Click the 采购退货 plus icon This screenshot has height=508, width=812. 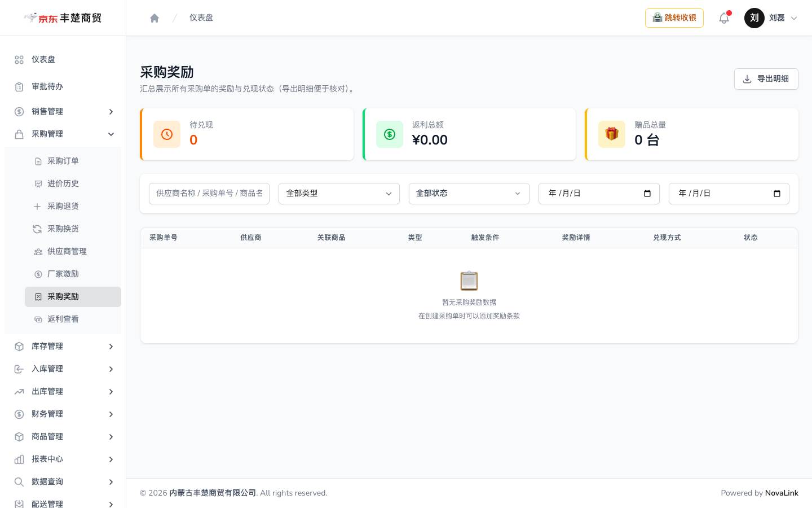click(37, 207)
